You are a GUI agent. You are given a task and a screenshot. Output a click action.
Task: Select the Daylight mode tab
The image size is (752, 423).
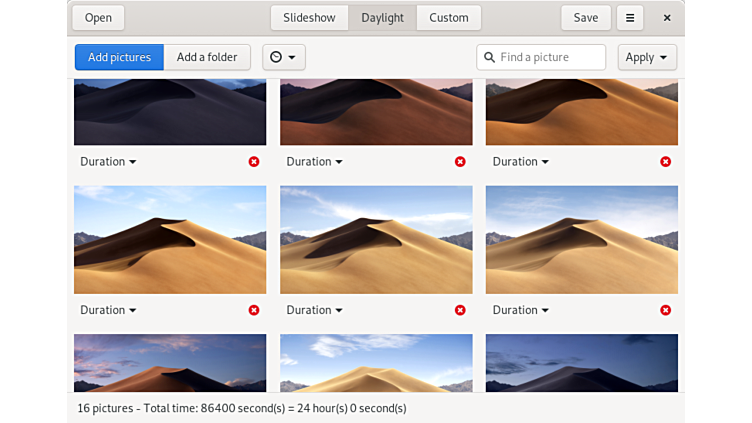pyautogui.click(x=382, y=18)
